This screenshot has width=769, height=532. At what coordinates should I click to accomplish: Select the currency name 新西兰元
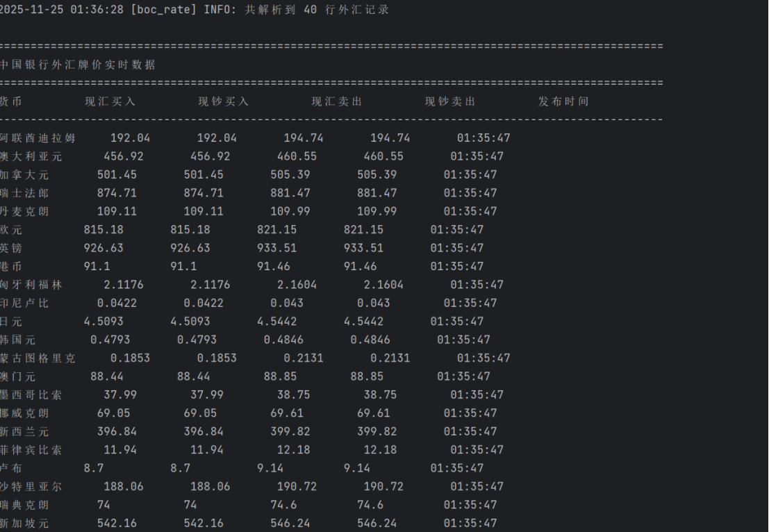24,431
